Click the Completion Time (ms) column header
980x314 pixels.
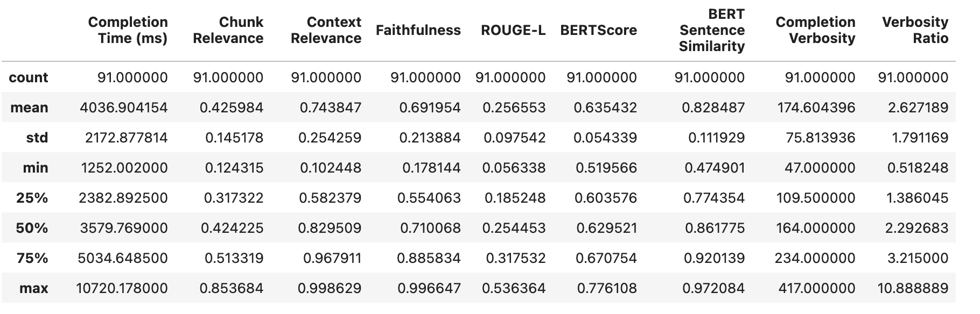coord(128,30)
